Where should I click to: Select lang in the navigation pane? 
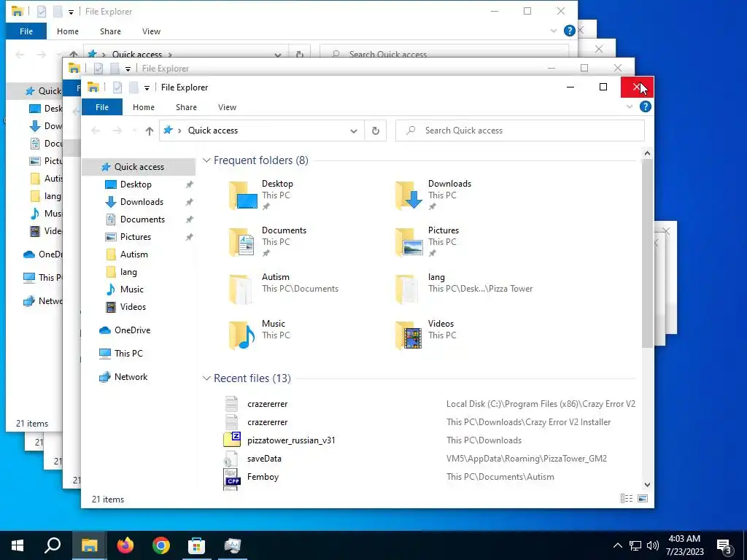(x=128, y=272)
